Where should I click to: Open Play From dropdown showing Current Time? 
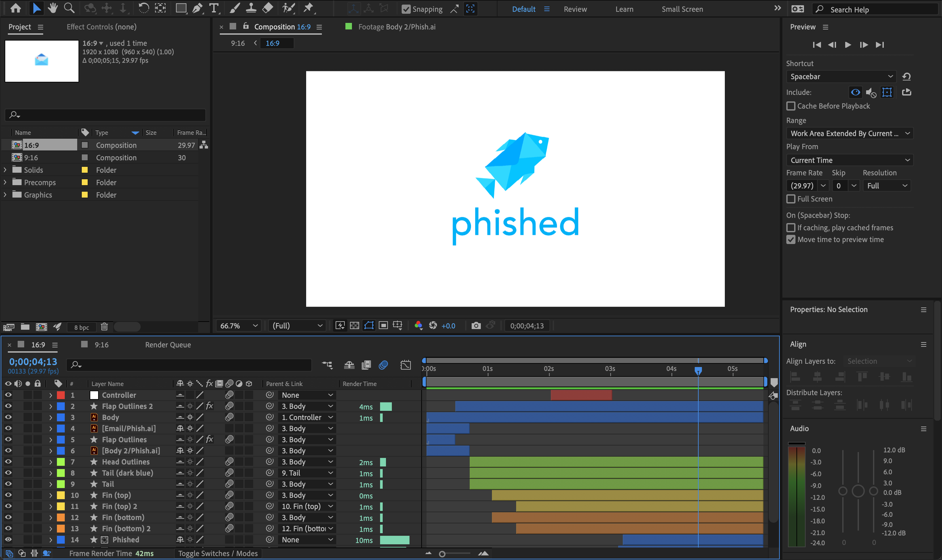pyautogui.click(x=849, y=160)
